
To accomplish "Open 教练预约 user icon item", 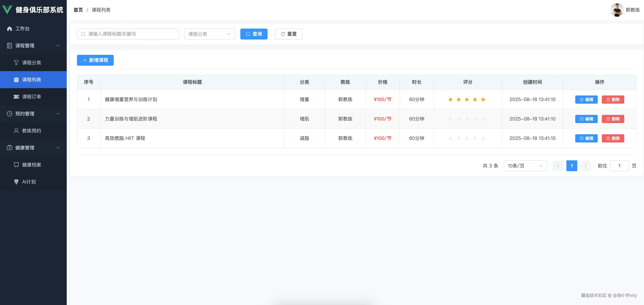I will (16, 131).
